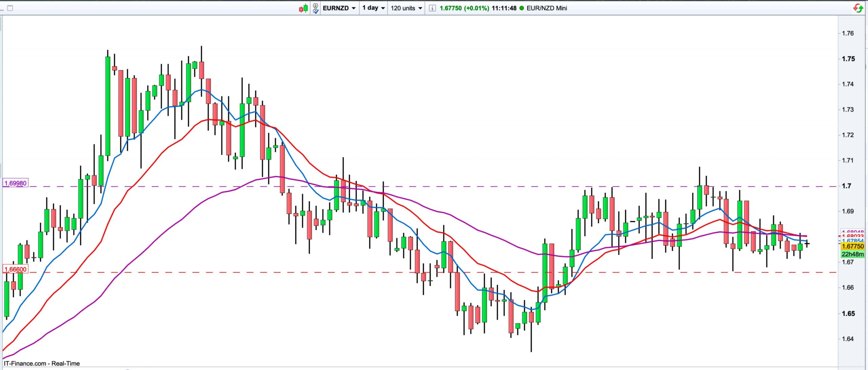Click the 1.75 label on price axis

[848, 59]
